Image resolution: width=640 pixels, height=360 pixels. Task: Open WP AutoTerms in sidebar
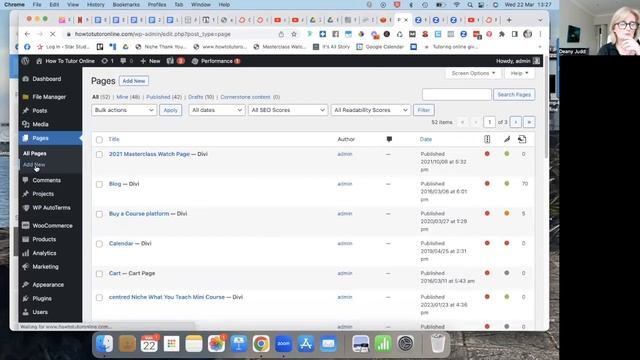(51, 208)
